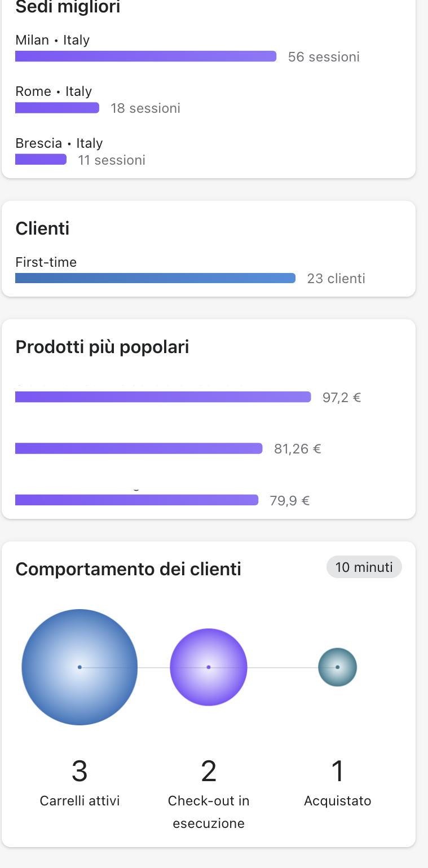Click the 81,26 € product bar
This screenshot has width=428, height=868.
139,448
